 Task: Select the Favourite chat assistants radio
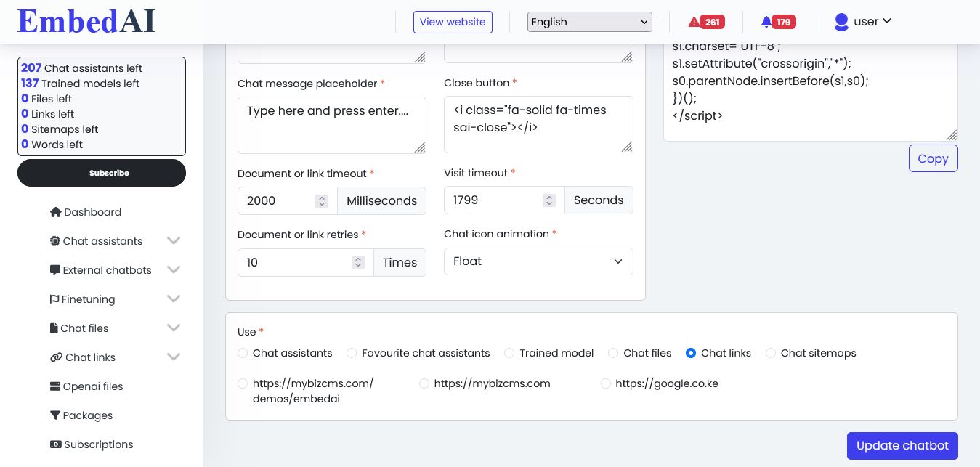pos(352,353)
